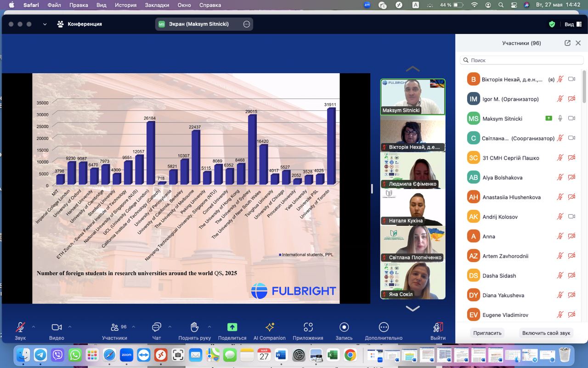Open Launchpad from the Dock

click(92, 355)
